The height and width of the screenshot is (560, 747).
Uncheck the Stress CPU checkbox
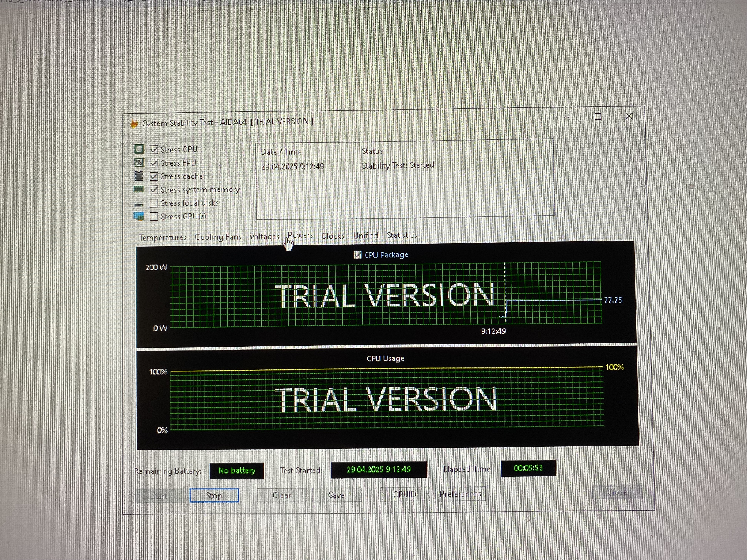tap(154, 149)
